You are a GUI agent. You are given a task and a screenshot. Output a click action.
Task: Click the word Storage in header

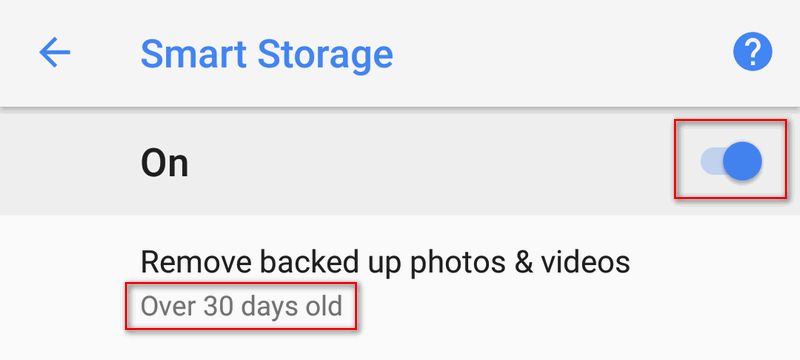[325, 54]
